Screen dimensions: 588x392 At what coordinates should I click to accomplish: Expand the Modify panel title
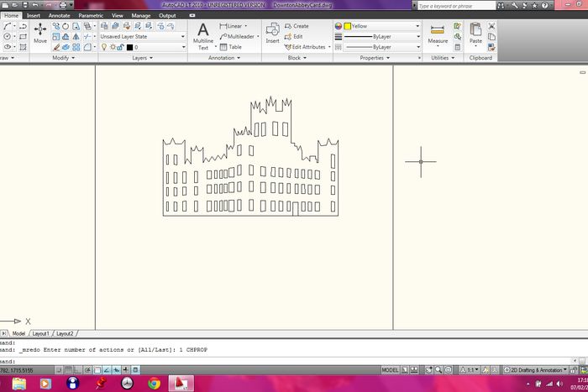tap(63, 59)
